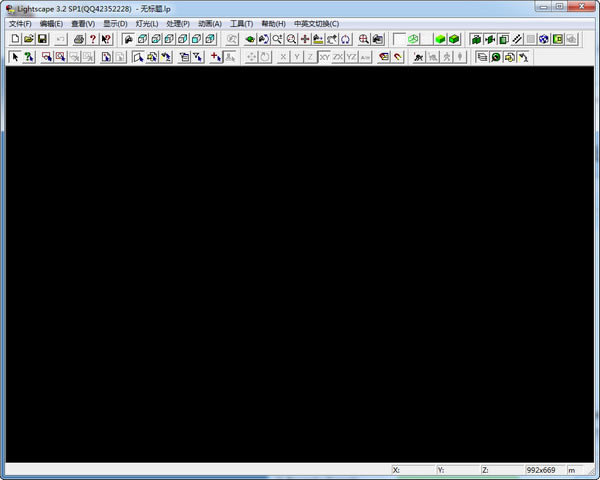Viewport: 600px width, 480px height.
Task: Click the New file icon
Action: tap(15, 39)
